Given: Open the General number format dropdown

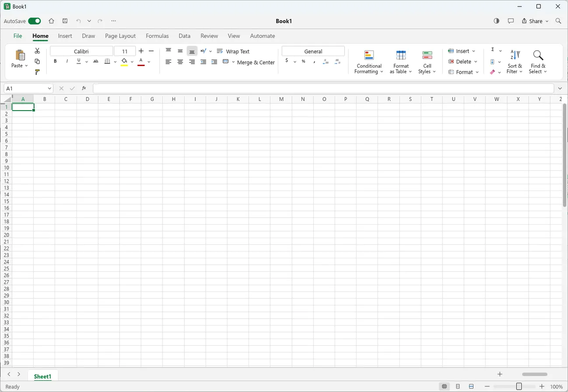Looking at the screenshot, I should click(313, 51).
